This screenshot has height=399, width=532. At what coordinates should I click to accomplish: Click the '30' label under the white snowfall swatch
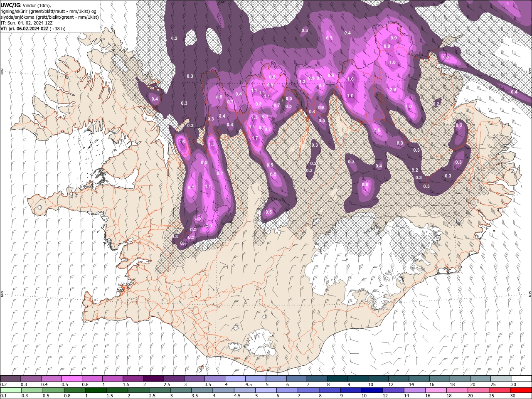point(513,384)
